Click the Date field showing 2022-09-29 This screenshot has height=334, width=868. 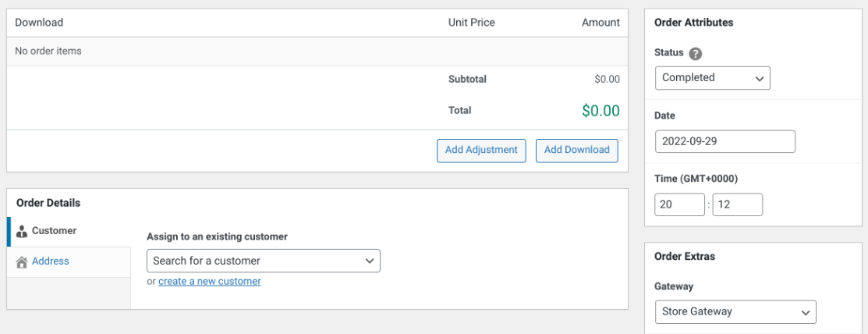[725, 141]
